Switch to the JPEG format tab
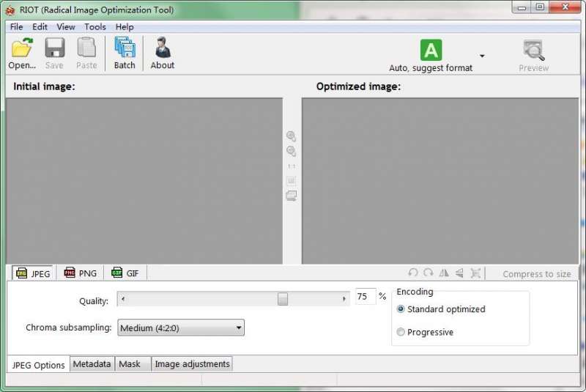Image resolution: width=586 pixels, height=392 pixels. coord(33,273)
